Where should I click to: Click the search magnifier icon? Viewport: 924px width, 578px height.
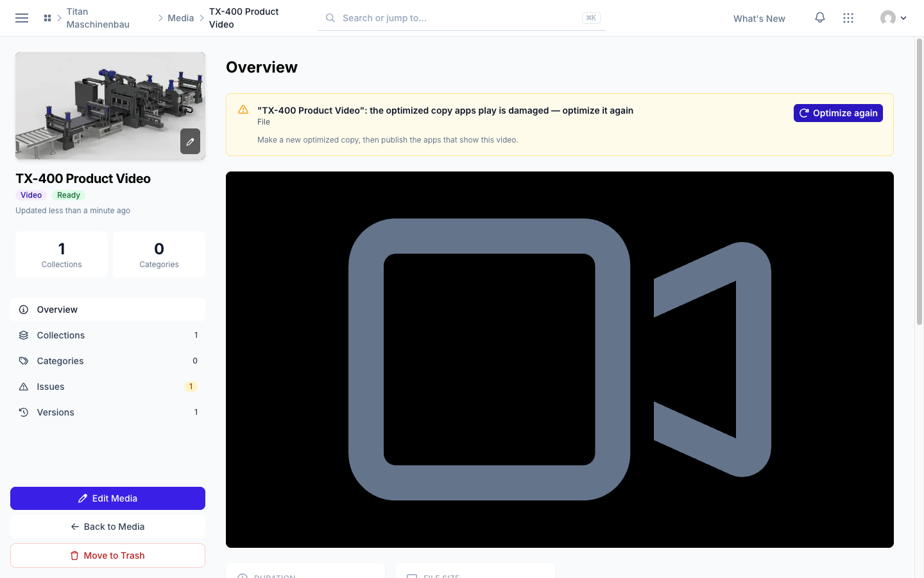tap(330, 18)
